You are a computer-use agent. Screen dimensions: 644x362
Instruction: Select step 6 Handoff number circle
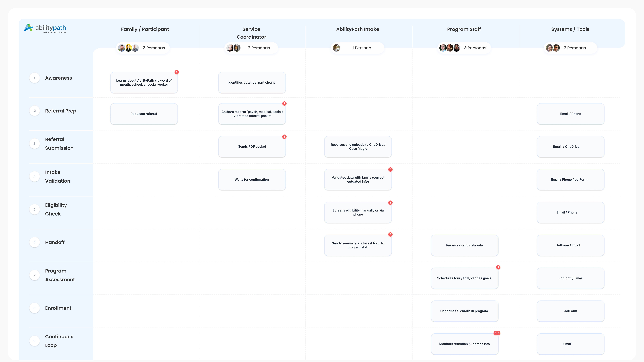(35, 242)
